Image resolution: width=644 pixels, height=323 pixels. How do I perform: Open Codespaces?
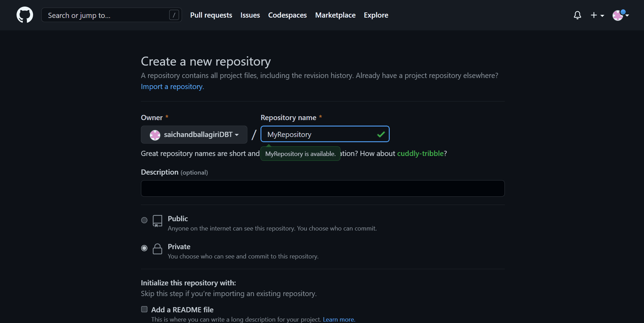pos(287,15)
